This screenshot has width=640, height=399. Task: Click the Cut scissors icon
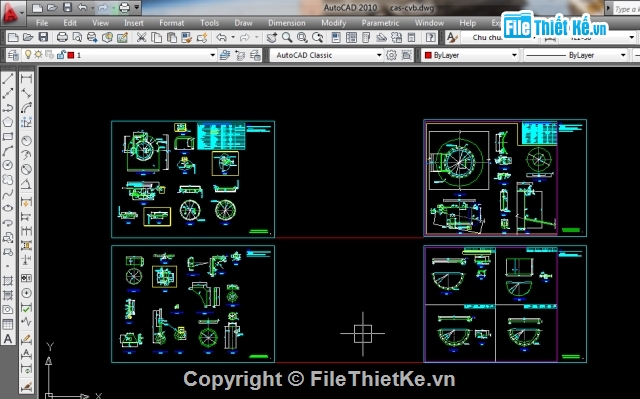[141, 38]
